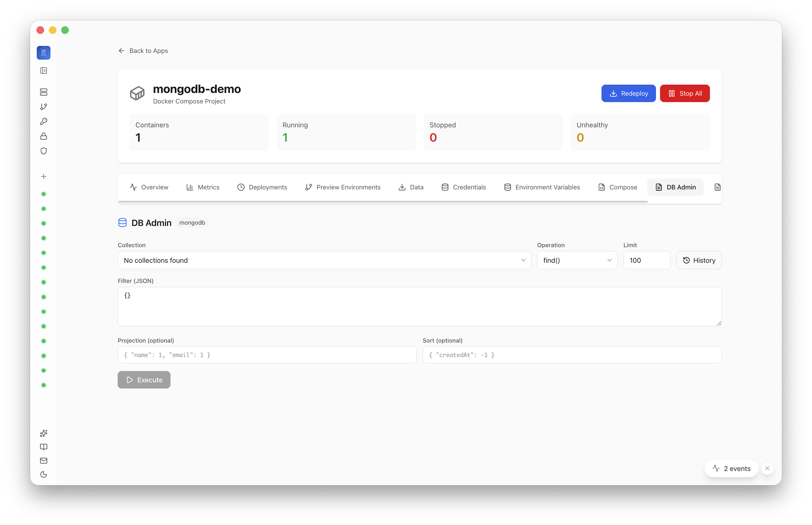The image size is (812, 525).
Task: Switch to the Preview Environments tab
Action: [x=343, y=187]
